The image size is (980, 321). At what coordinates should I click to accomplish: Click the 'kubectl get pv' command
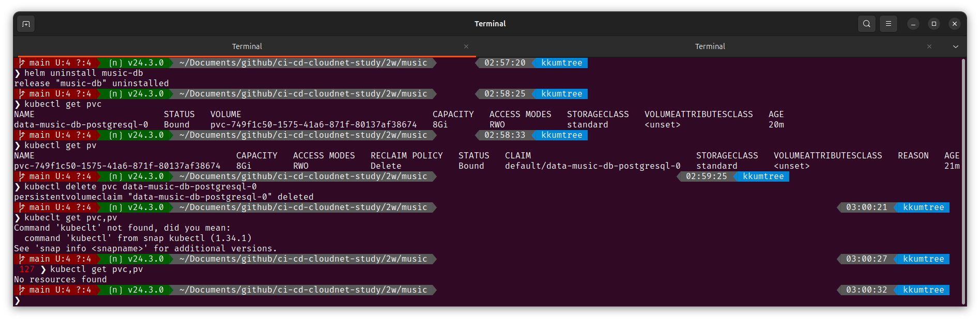click(60, 146)
